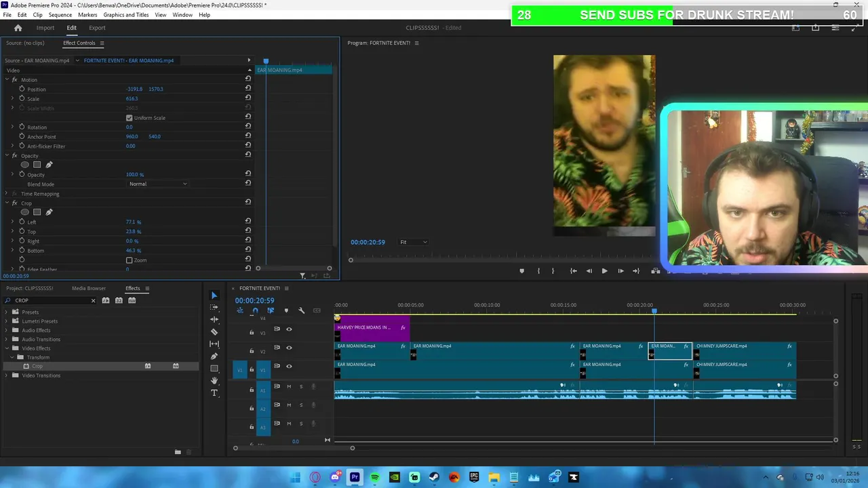Select the Rectangle tool

click(214, 368)
